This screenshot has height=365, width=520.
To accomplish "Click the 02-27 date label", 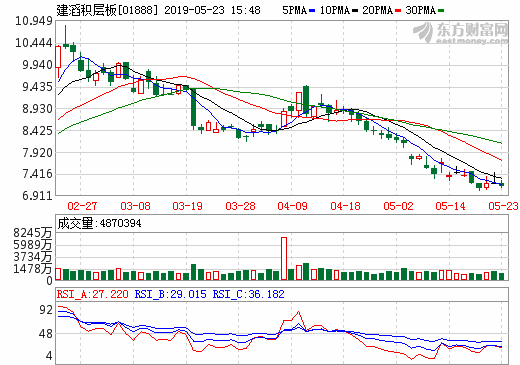I will click(82, 206).
